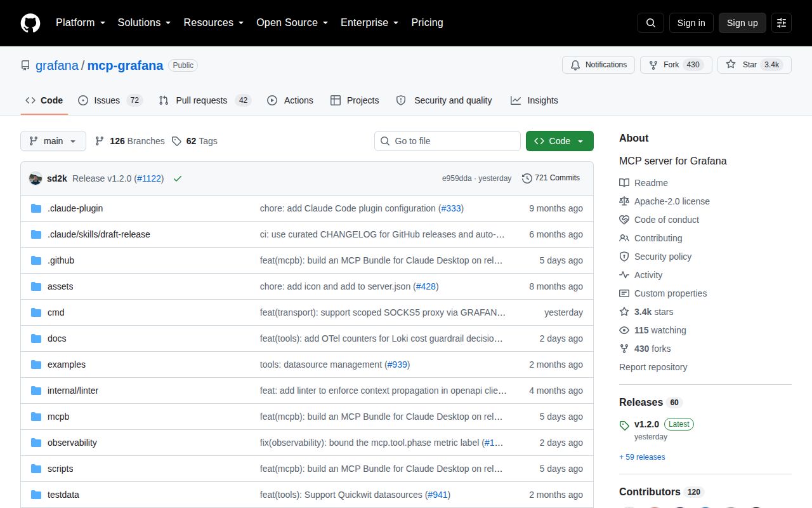Click the book icon next to Readme
The width and height of the screenshot is (812, 508).
coord(624,183)
